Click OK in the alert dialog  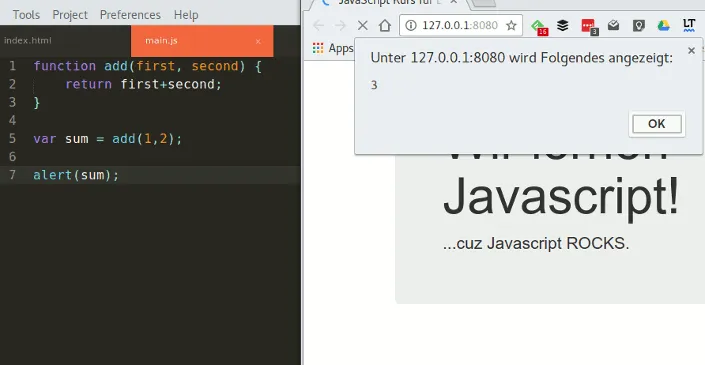point(657,124)
